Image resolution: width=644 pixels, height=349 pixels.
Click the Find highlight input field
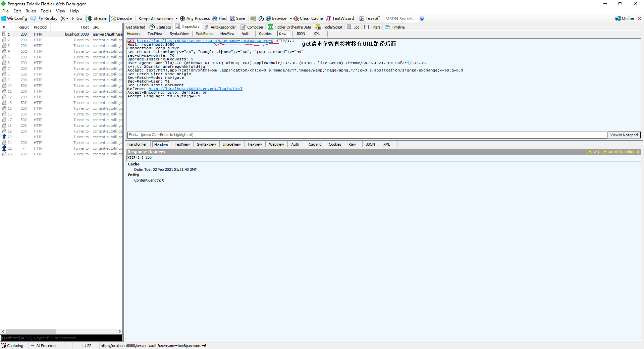tap(367, 135)
